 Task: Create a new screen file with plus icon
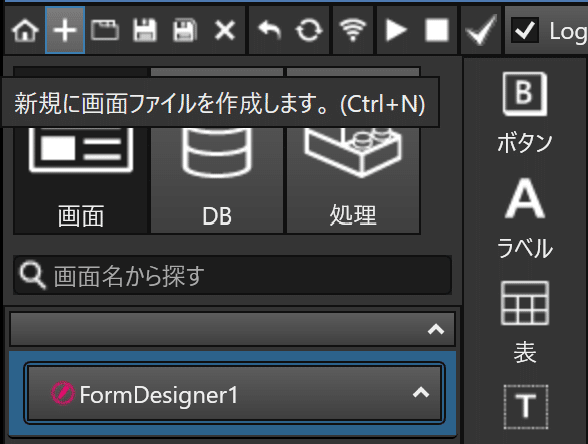(65, 30)
